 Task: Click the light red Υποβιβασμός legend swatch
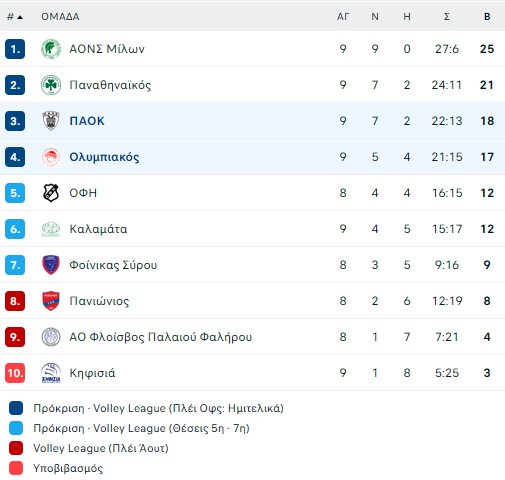16,468
